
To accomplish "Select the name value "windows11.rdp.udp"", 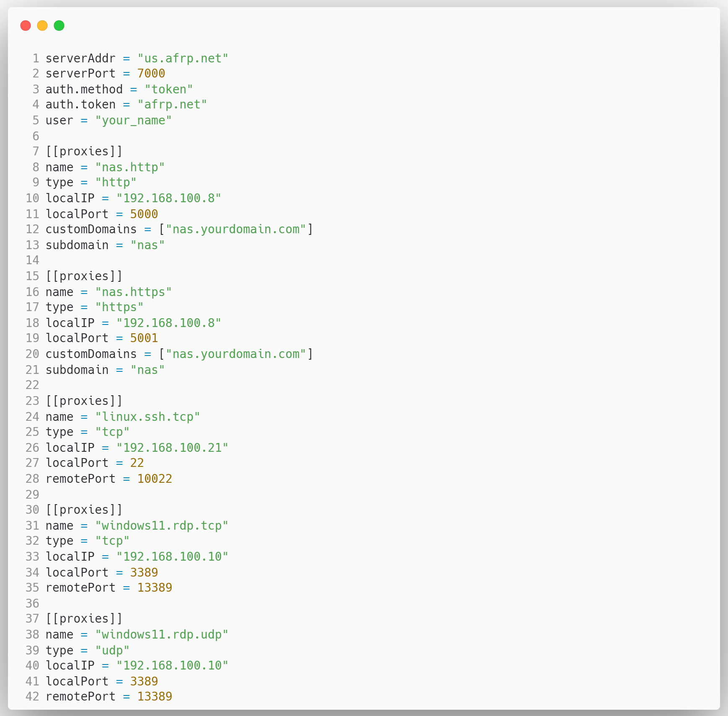I will [x=162, y=634].
